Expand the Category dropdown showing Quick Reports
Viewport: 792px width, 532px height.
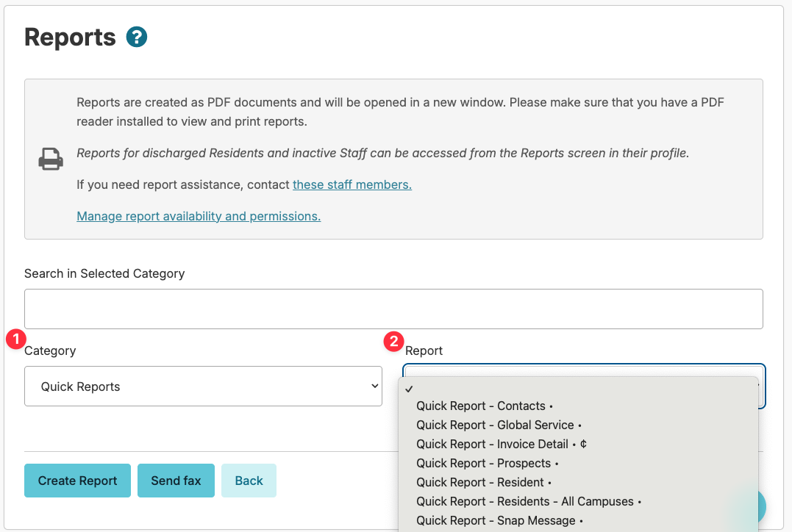point(203,386)
